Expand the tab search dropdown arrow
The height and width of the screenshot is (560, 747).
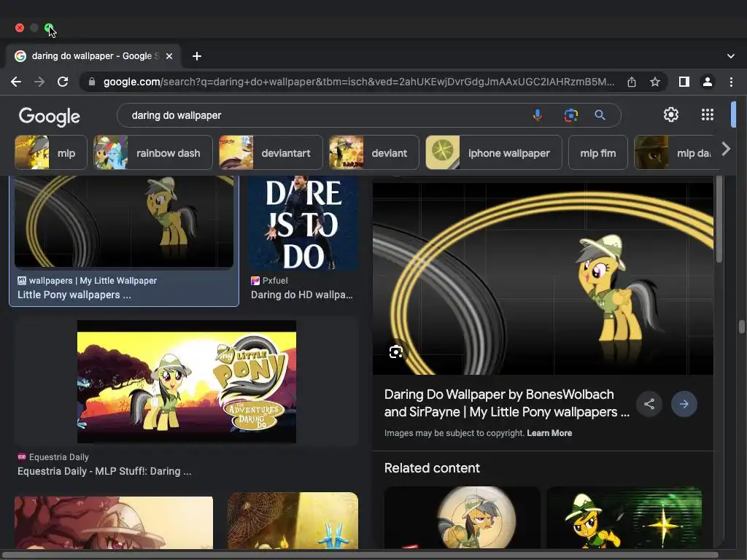[731, 56]
